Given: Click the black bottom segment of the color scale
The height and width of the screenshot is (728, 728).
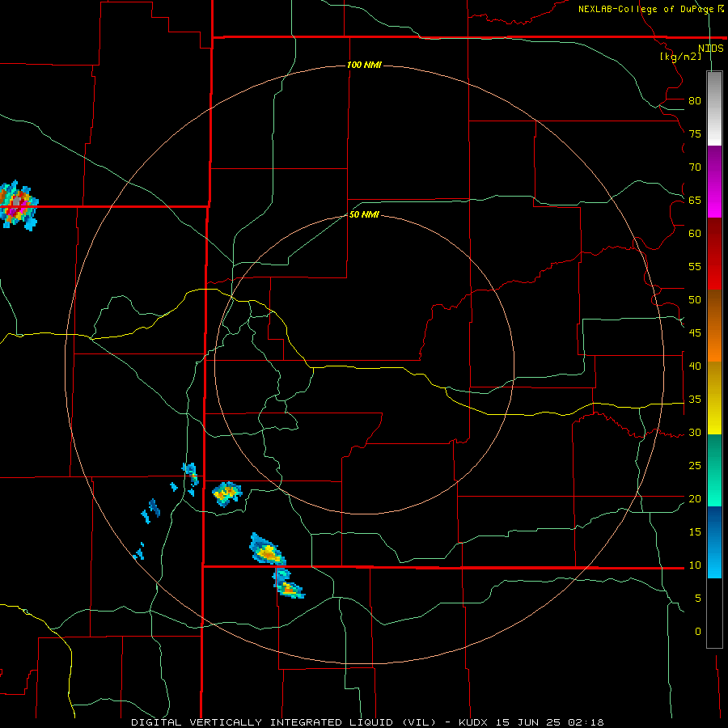Looking at the screenshot, I should click(x=714, y=613).
